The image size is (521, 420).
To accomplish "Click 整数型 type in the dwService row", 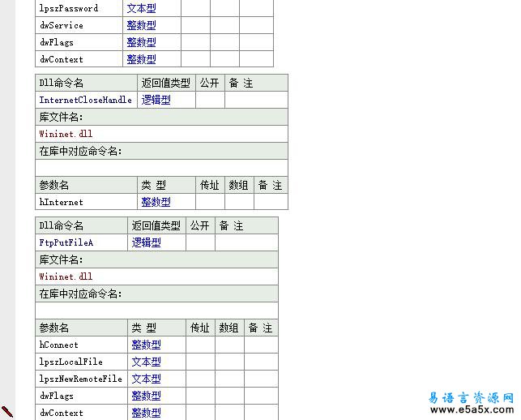I will (141, 25).
